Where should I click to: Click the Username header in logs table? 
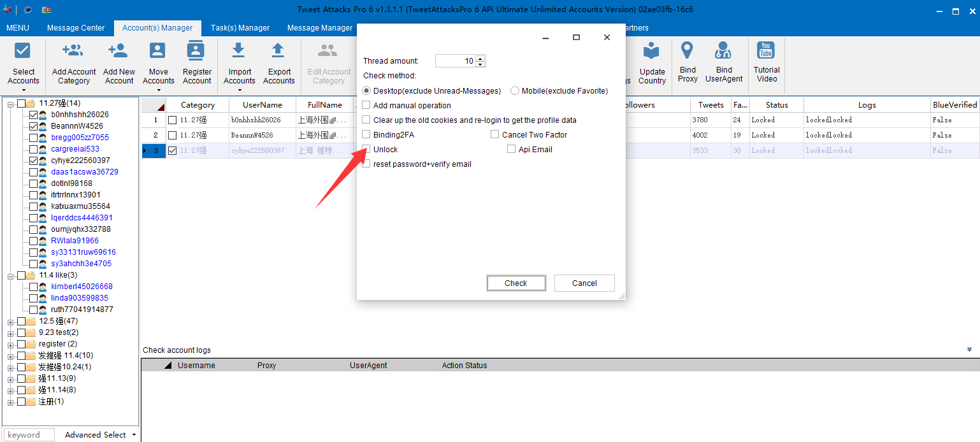click(x=196, y=366)
